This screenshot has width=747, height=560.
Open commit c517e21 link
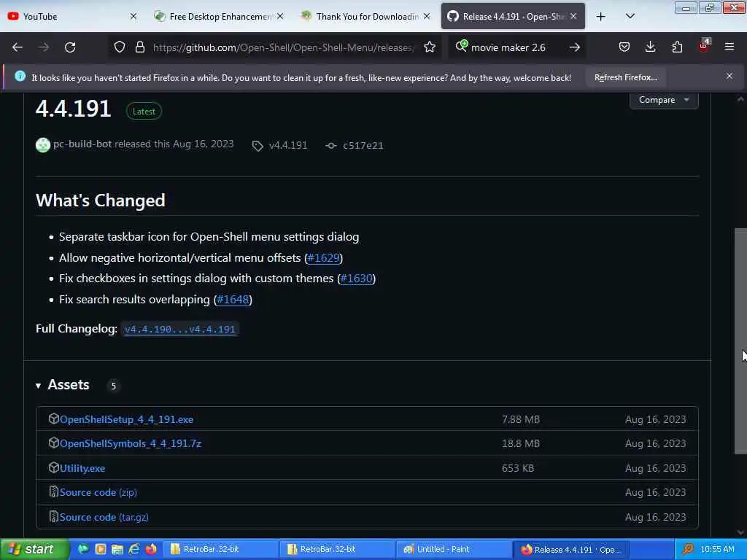(363, 146)
